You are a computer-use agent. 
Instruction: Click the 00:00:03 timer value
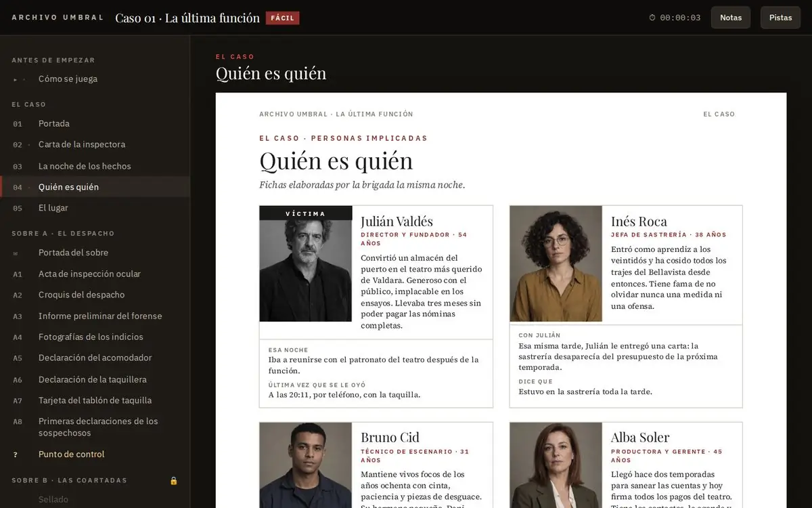click(680, 18)
